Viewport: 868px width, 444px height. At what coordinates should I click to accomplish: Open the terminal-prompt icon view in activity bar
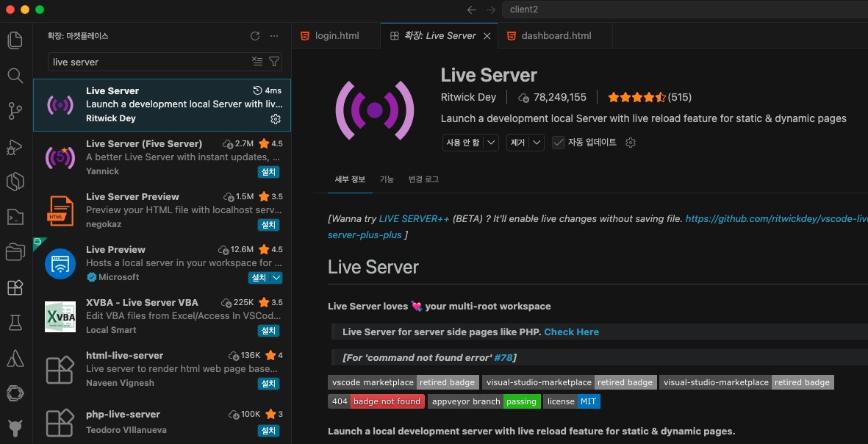[15, 217]
